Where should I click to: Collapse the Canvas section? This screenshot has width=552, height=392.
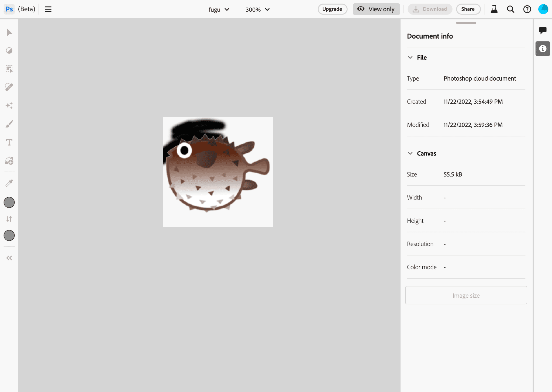[410, 153]
